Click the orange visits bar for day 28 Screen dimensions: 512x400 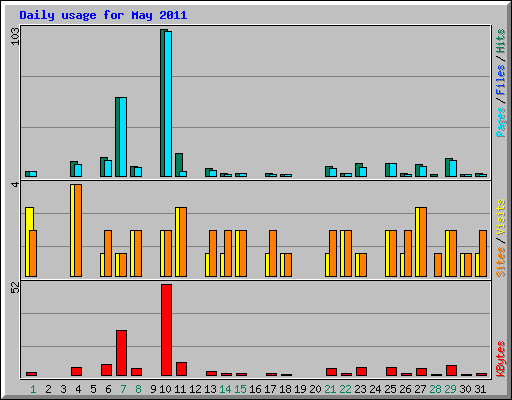point(438,265)
